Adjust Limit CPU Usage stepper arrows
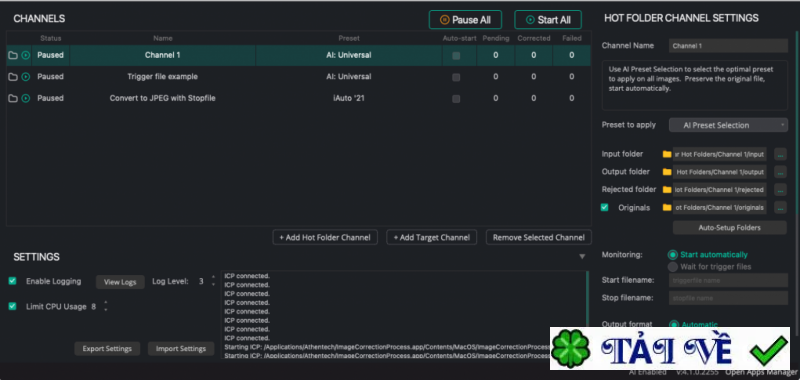Image resolution: width=800 pixels, height=380 pixels. pos(106,306)
